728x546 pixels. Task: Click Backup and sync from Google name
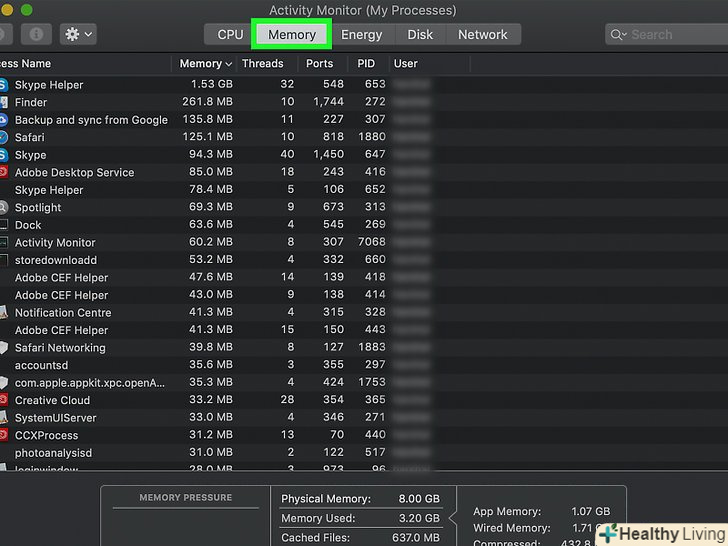(91, 120)
